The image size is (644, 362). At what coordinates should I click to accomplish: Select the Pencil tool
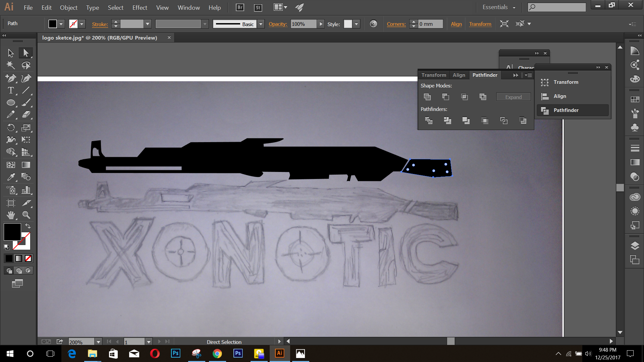point(11,115)
